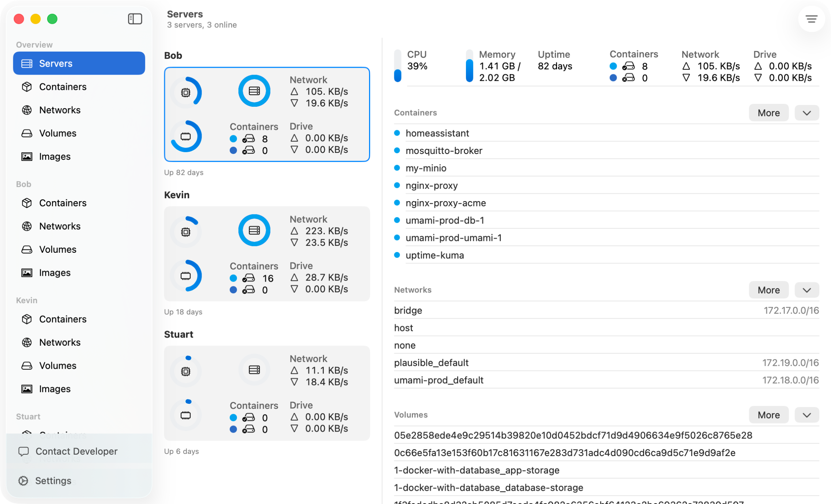
Task: Expand the Volumes section chevron dropdown
Action: [x=806, y=415]
